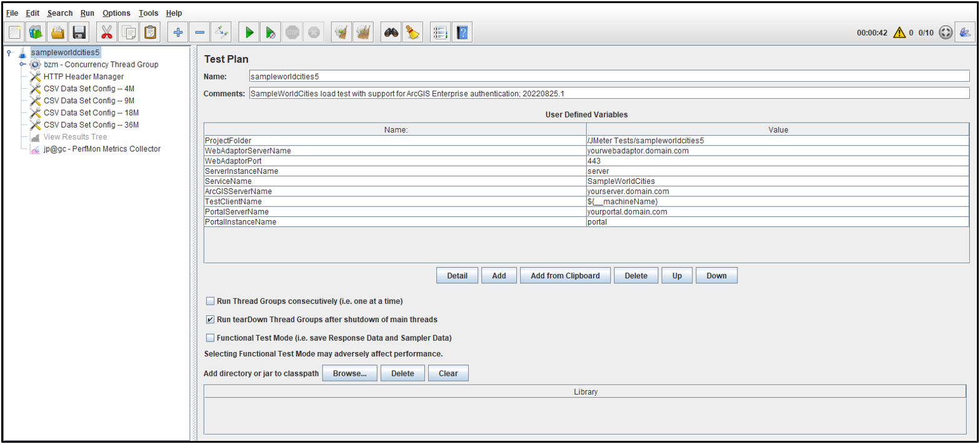The height and width of the screenshot is (444, 980).
Task: Click the Help book icon
Action: coord(462,32)
